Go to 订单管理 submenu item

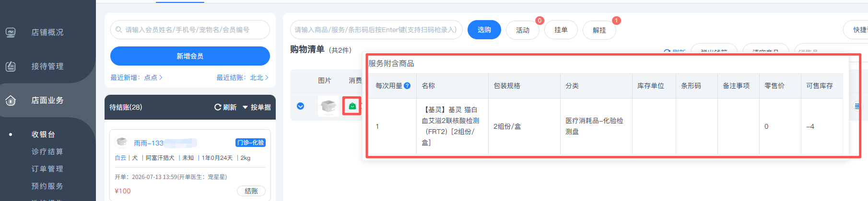click(47, 169)
